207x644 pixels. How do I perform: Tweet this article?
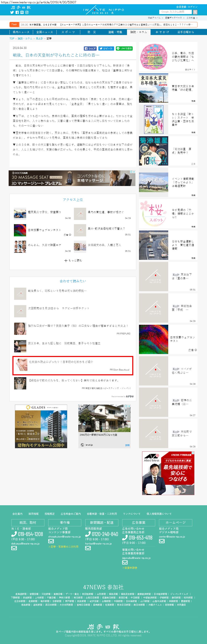106,49
